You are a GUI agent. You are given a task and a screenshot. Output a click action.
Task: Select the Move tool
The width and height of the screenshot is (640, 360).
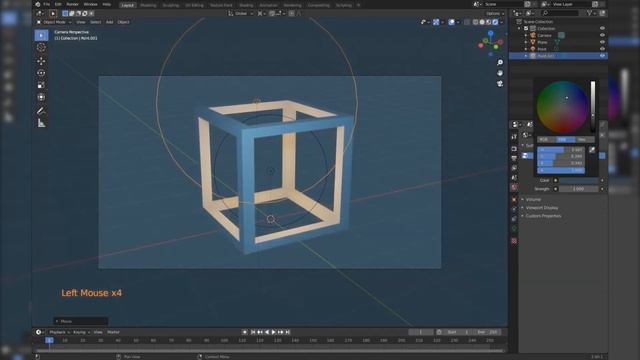tap(41, 61)
